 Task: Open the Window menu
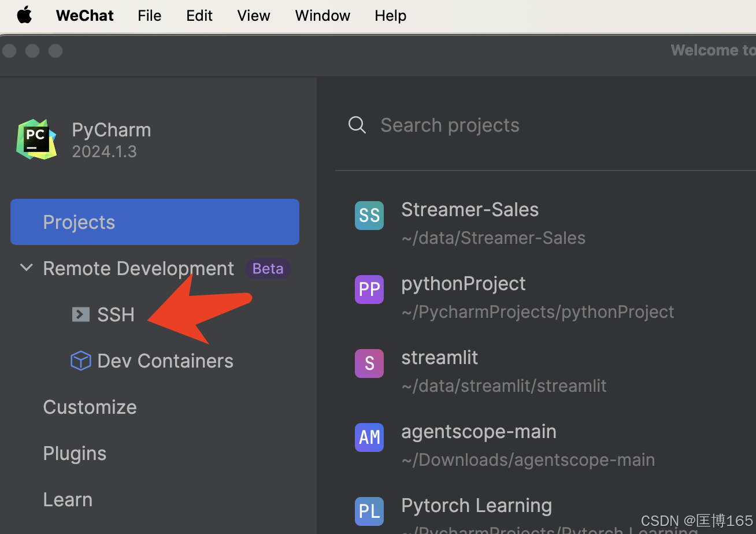(x=323, y=16)
